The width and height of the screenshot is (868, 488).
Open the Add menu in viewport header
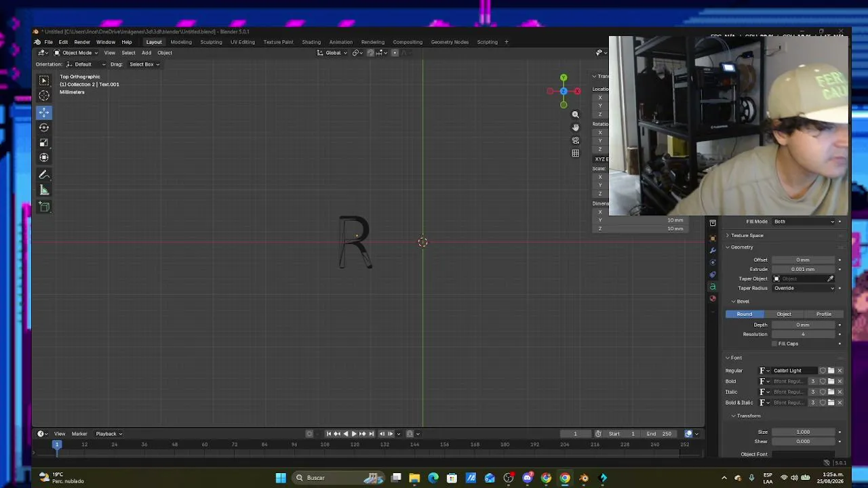click(146, 53)
